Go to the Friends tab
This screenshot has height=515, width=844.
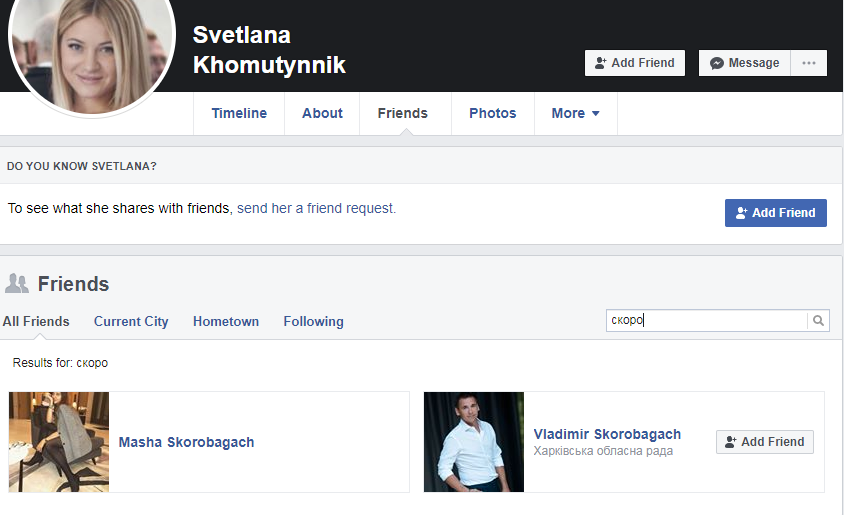pyautogui.click(x=402, y=113)
